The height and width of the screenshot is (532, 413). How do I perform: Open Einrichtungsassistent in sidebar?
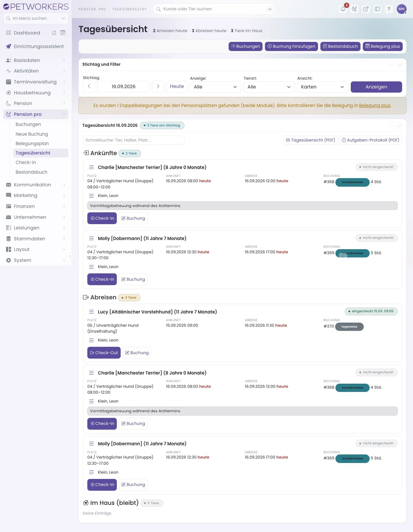(36, 47)
